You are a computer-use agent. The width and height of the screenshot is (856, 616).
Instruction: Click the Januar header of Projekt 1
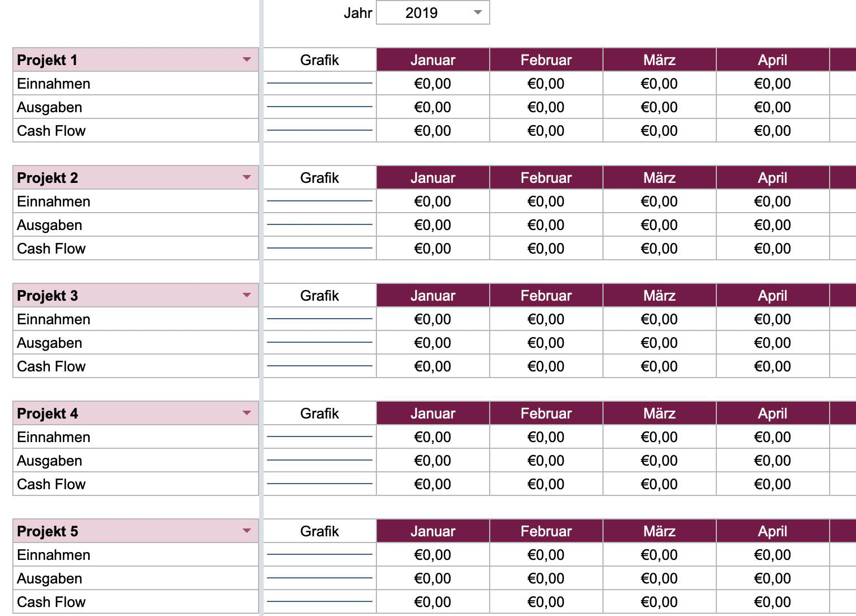coord(433,59)
